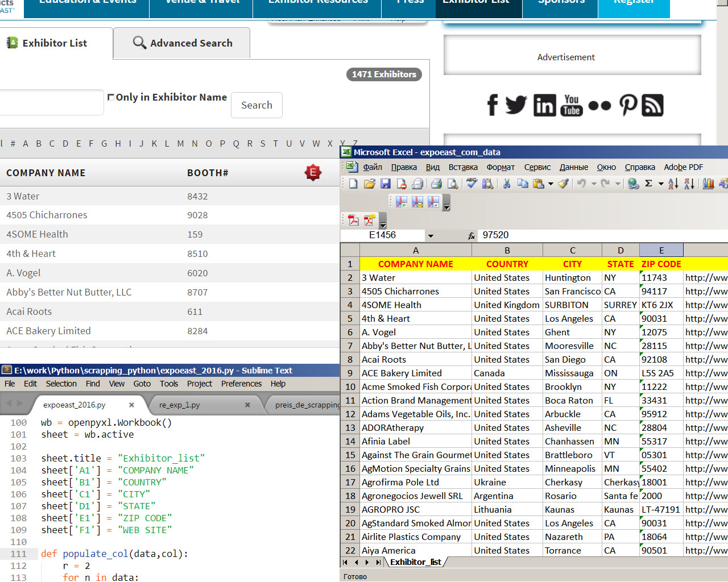The height and width of the screenshot is (582, 728).
Task: Click the Cut scissors icon in Excel
Action: 506,184
